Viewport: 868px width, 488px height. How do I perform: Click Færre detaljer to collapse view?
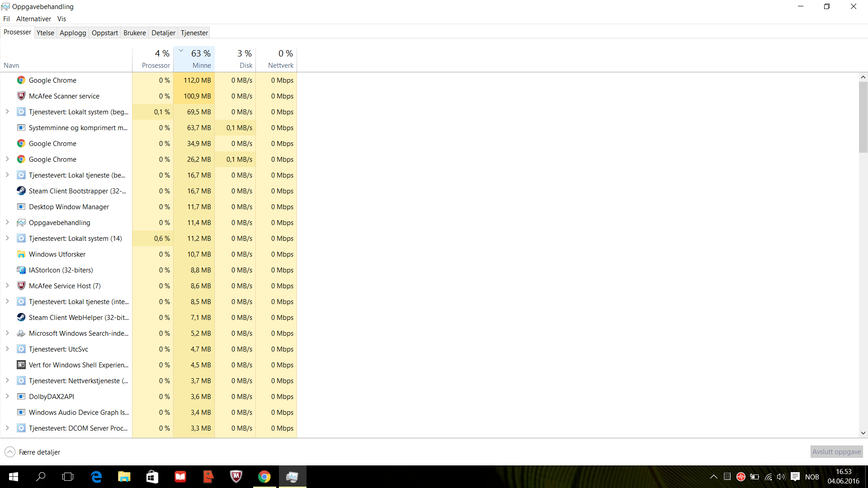33,452
